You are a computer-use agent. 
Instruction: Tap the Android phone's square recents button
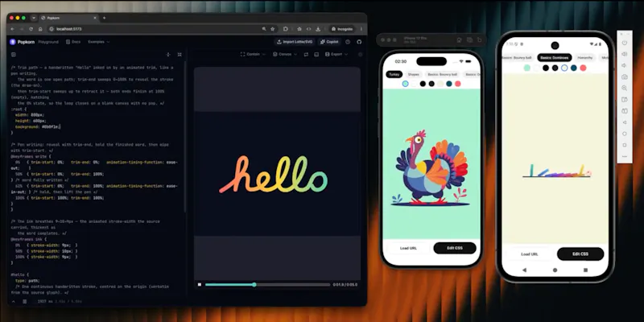585,270
